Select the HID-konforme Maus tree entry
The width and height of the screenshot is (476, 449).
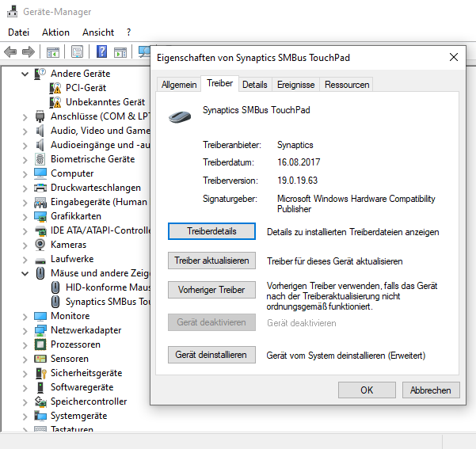tap(108, 287)
